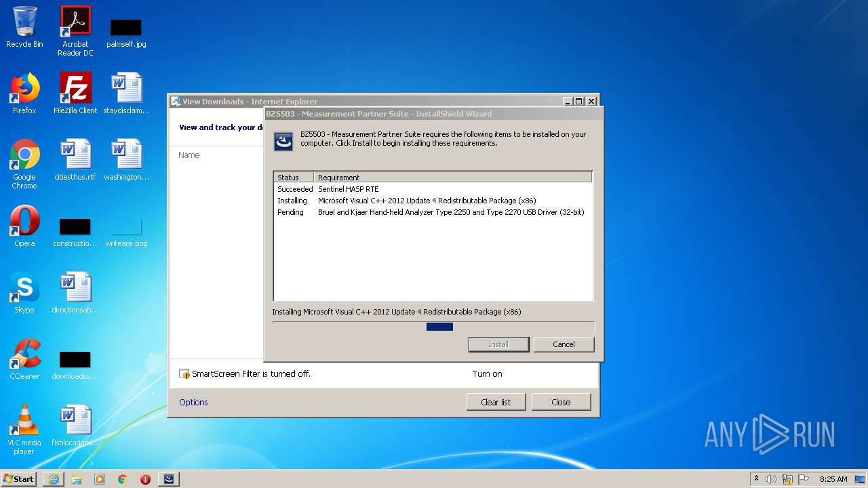This screenshot has width=868, height=488.
Task: Launch Google Chrome desktop shortcut
Action: click(x=24, y=164)
